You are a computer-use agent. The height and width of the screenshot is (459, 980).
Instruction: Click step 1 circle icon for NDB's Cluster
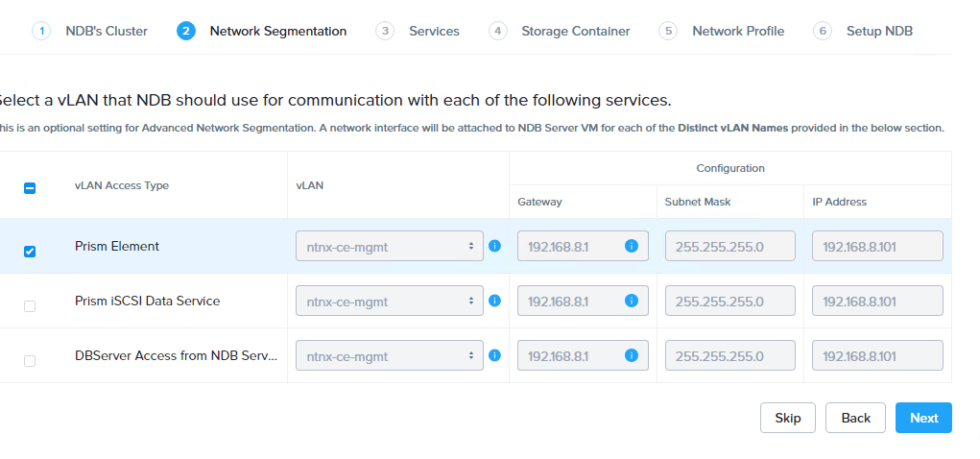41,31
